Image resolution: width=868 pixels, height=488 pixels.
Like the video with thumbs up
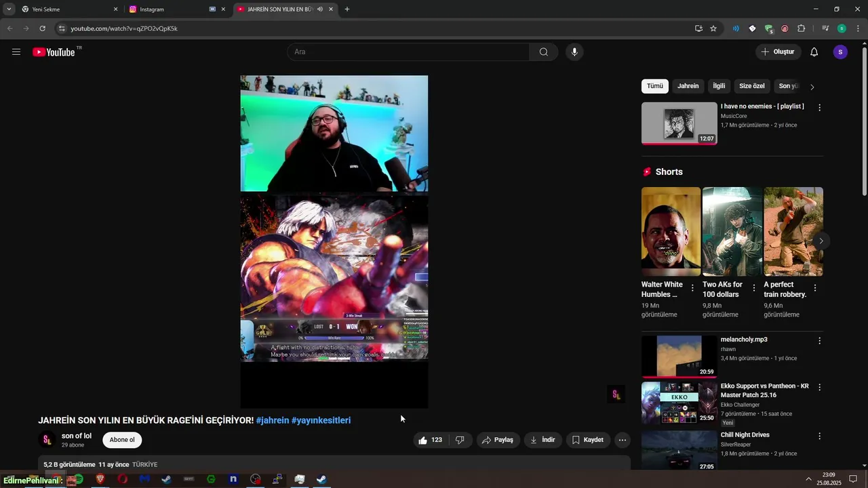point(430,440)
